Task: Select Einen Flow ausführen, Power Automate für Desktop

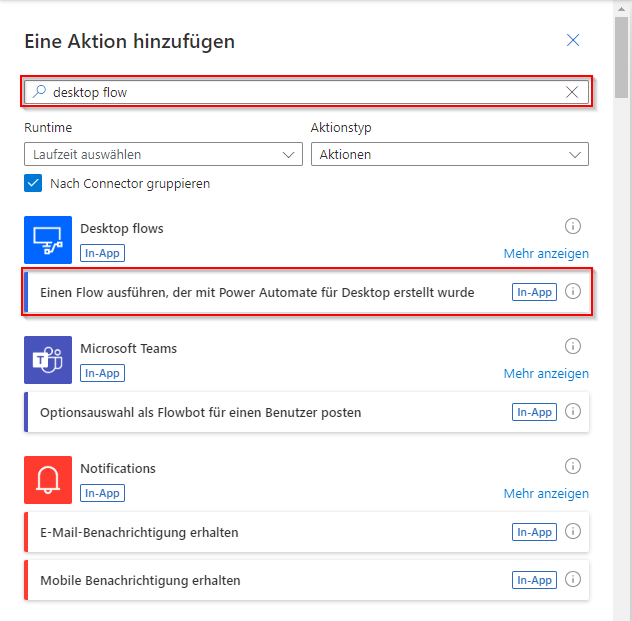Action: (306, 292)
